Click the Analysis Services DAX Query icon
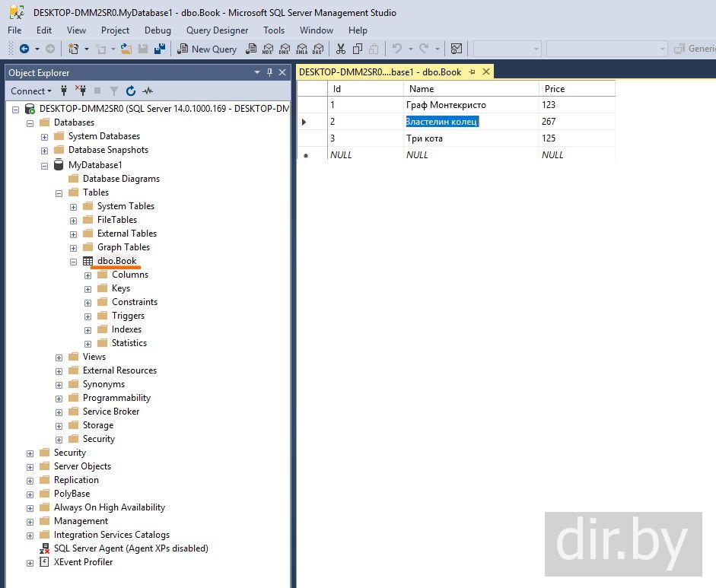Viewport: 716px width, 588px height. [x=318, y=49]
